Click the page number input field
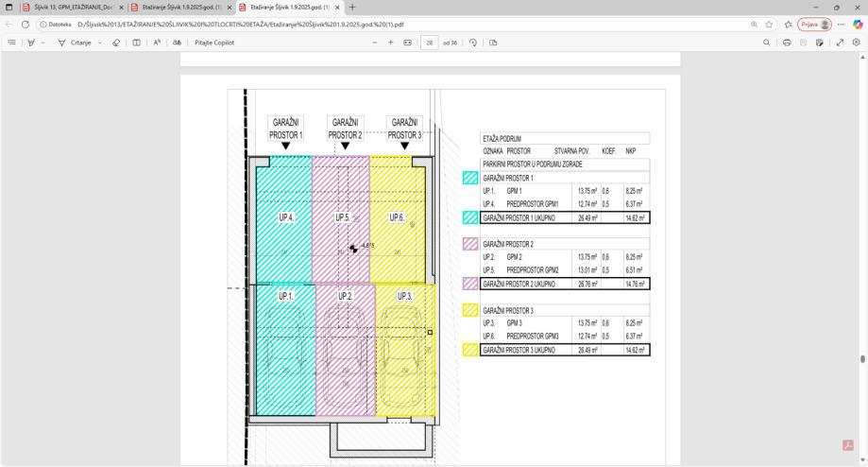The image size is (868, 467). click(x=431, y=43)
